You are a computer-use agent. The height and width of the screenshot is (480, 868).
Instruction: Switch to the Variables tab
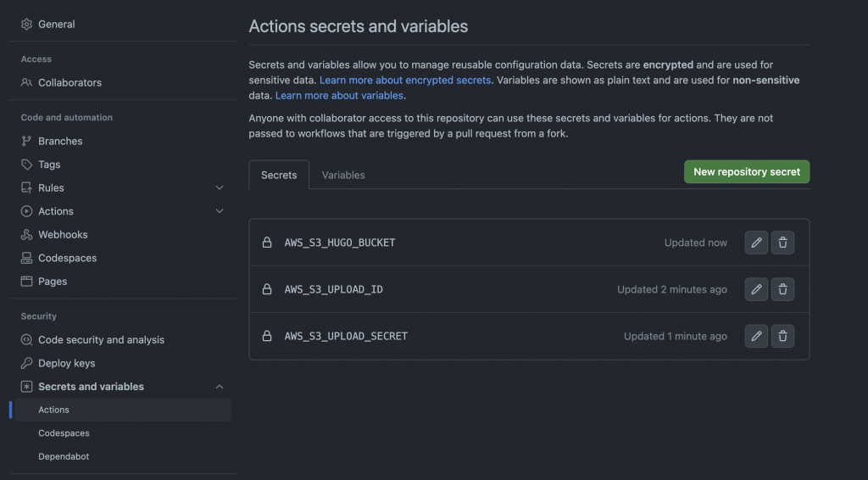coord(343,175)
